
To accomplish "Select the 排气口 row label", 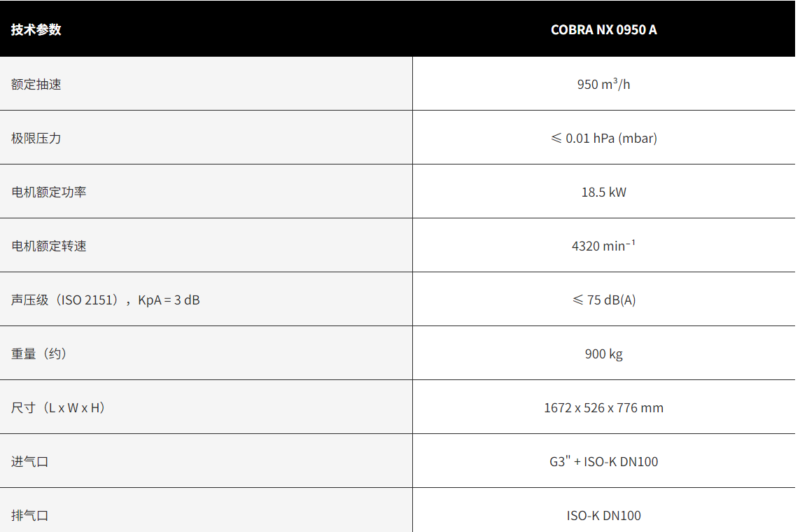I will click(x=30, y=515).
